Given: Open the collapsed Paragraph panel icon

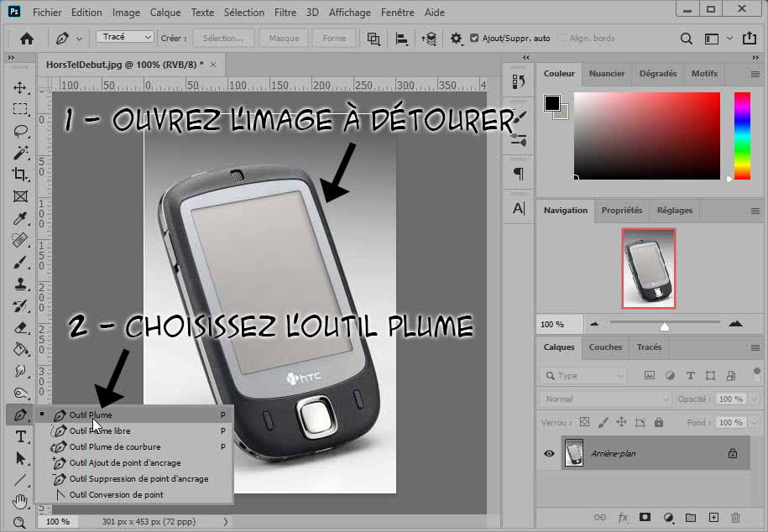Looking at the screenshot, I should [518, 174].
